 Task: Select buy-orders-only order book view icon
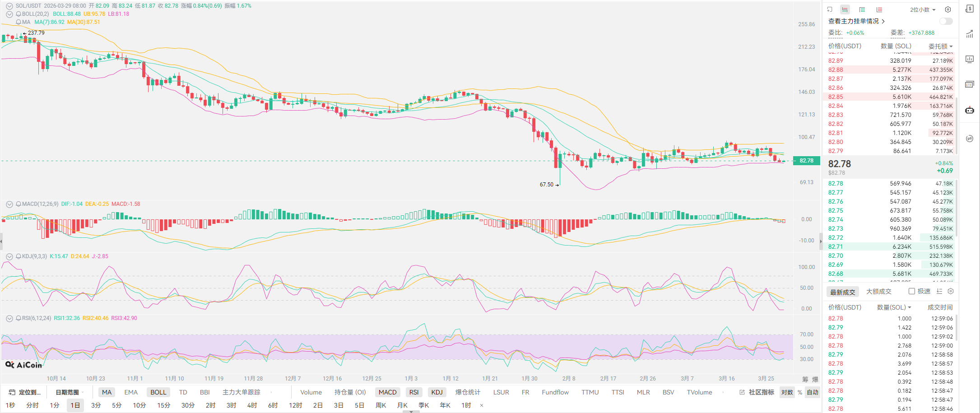(862, 9)
